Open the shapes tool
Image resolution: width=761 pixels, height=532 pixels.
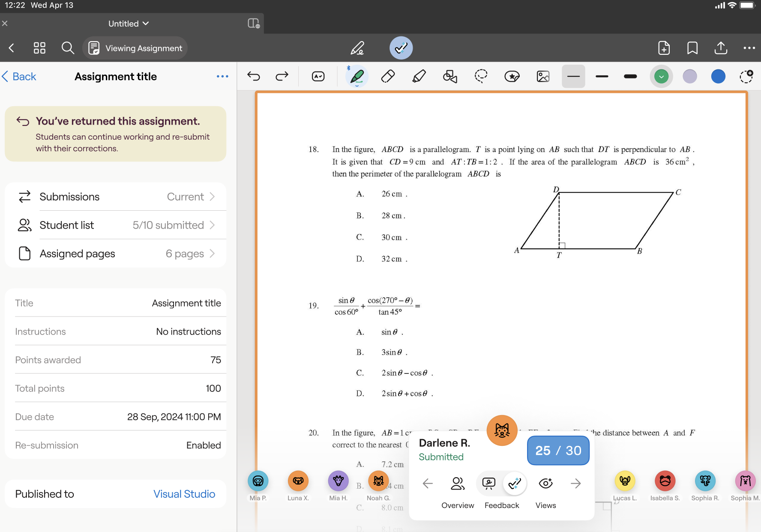coord(450,77)
